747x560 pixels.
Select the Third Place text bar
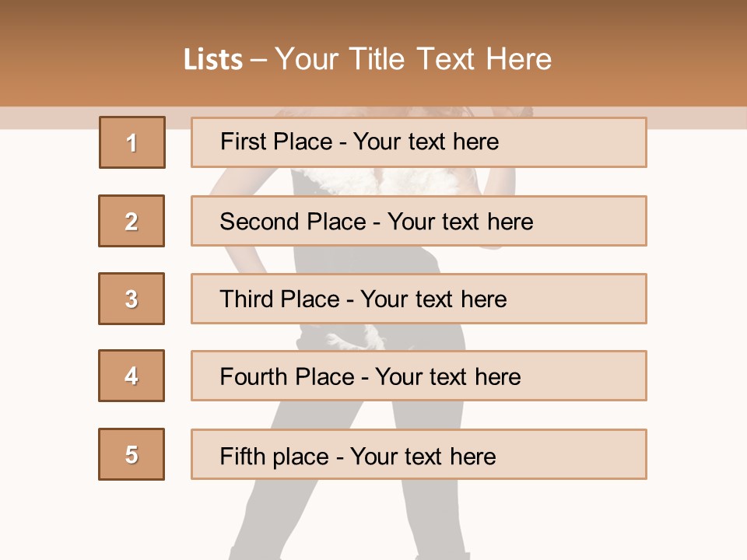tap(419, 299)
